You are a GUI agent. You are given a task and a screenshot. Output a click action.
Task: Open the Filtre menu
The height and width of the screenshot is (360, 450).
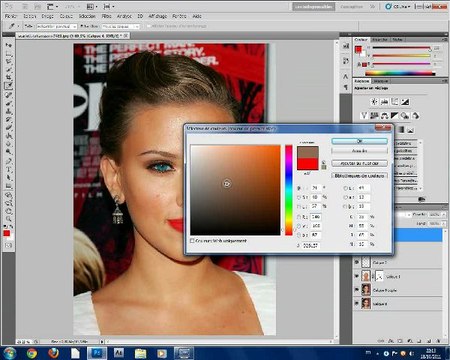(x=106, y=16)
